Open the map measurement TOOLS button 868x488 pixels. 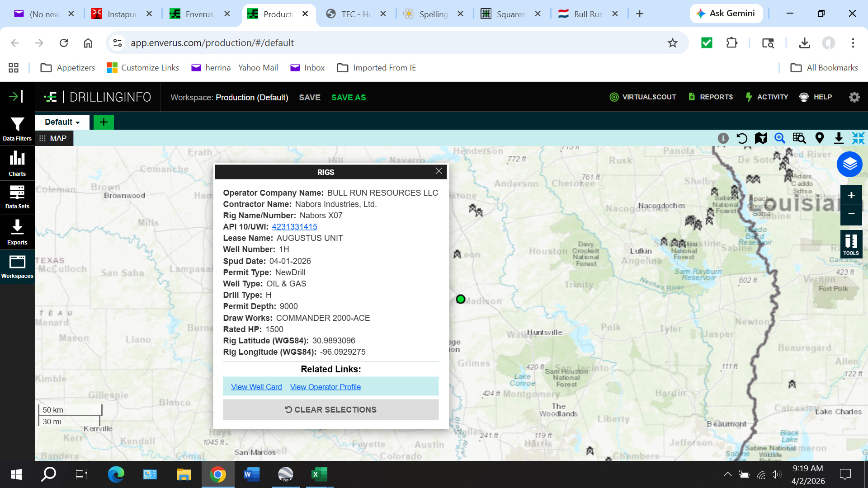pos(851,244)
